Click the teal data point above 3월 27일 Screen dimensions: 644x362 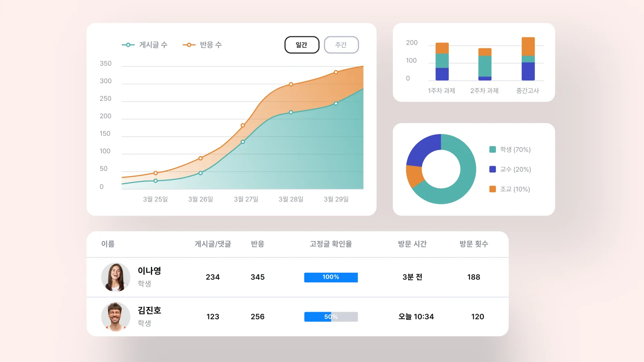243,142
